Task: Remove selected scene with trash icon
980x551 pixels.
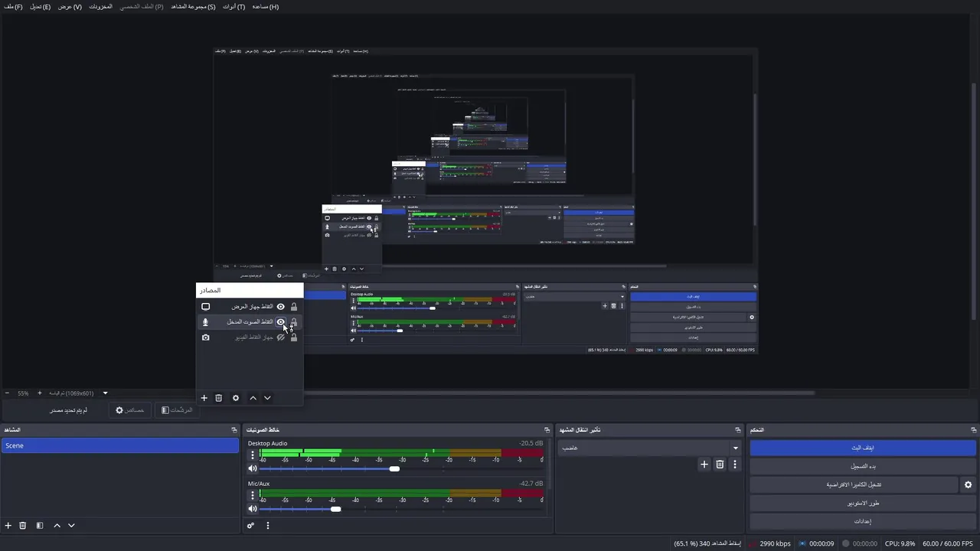Action: click(23, 526)
